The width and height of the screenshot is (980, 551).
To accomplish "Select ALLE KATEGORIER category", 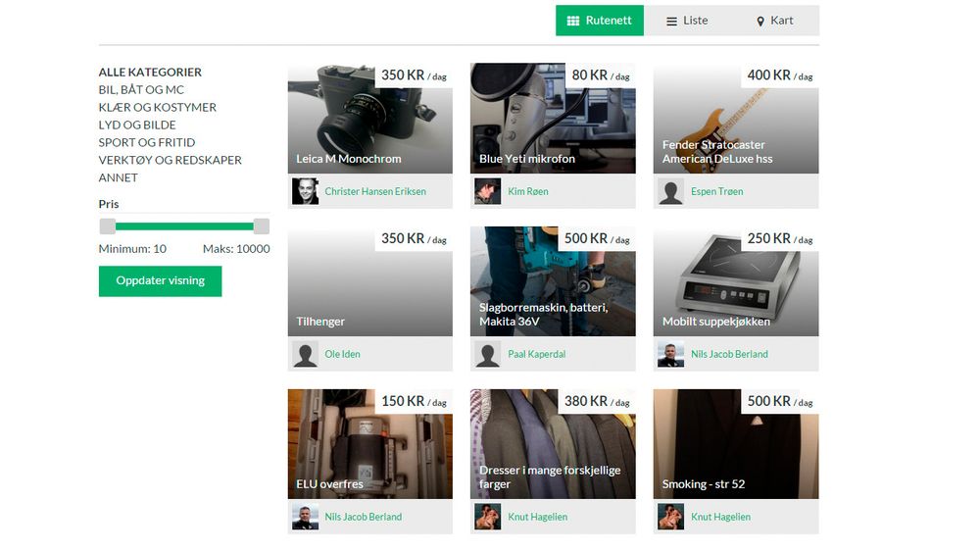I will pyautogui.click(x=150, y=72).
